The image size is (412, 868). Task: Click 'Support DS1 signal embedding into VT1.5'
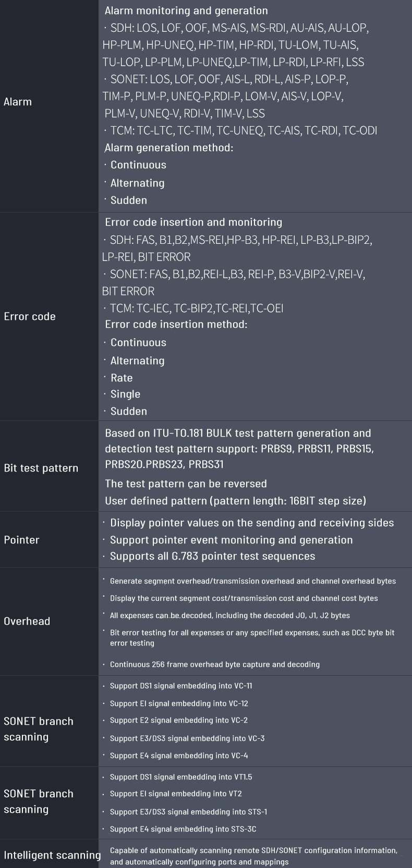pos(180,777)
